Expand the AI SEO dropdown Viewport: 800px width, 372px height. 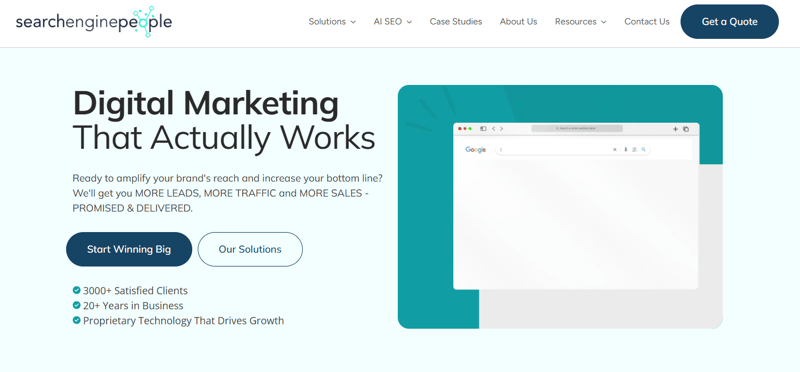393,22
